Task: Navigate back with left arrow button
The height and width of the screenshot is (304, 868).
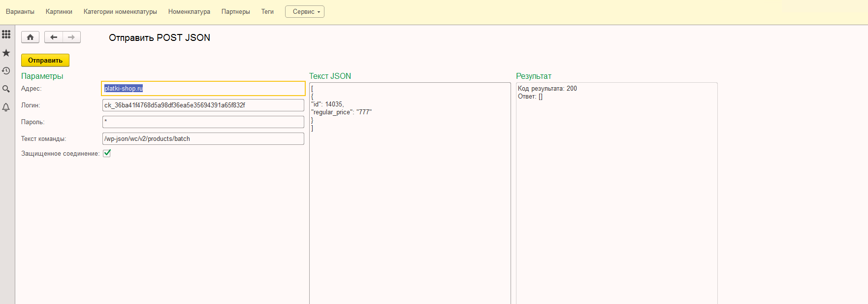Action: pos(54,37)
